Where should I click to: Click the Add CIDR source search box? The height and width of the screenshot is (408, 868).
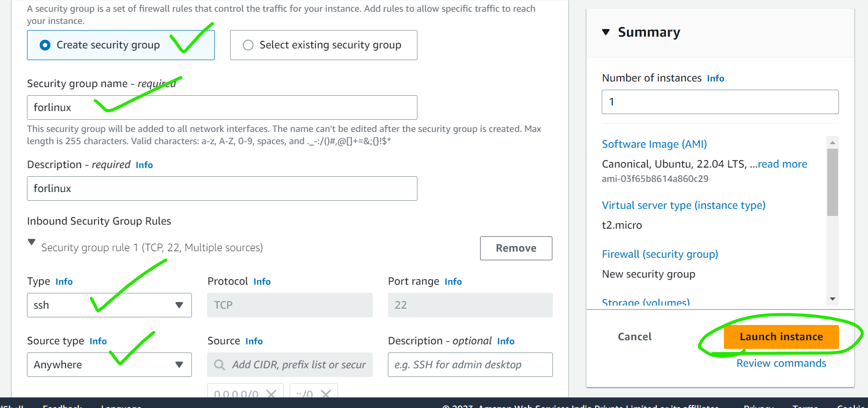(x=290, y=365)
